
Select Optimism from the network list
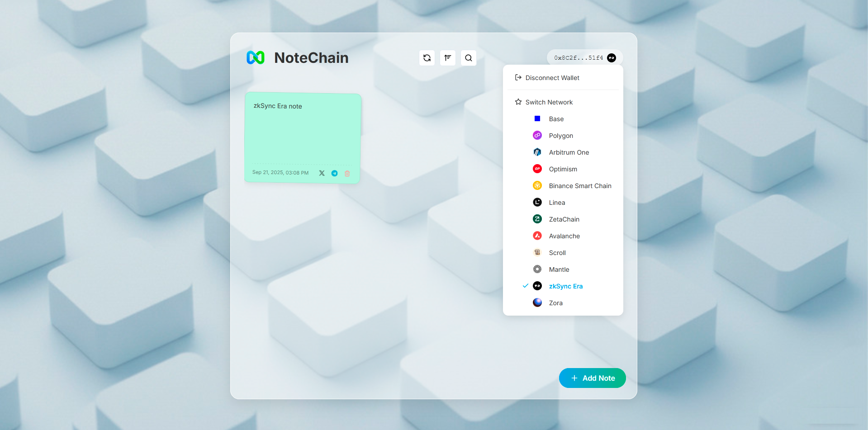click(x=563, y=169)
